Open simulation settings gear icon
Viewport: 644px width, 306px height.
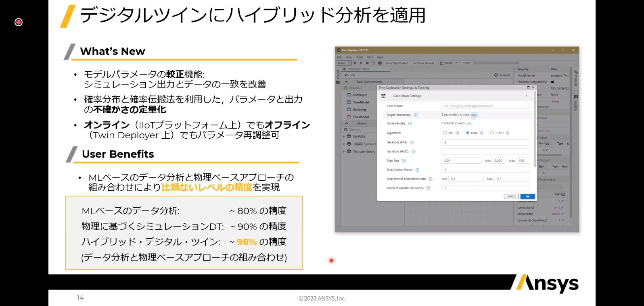tap(380, 63)
